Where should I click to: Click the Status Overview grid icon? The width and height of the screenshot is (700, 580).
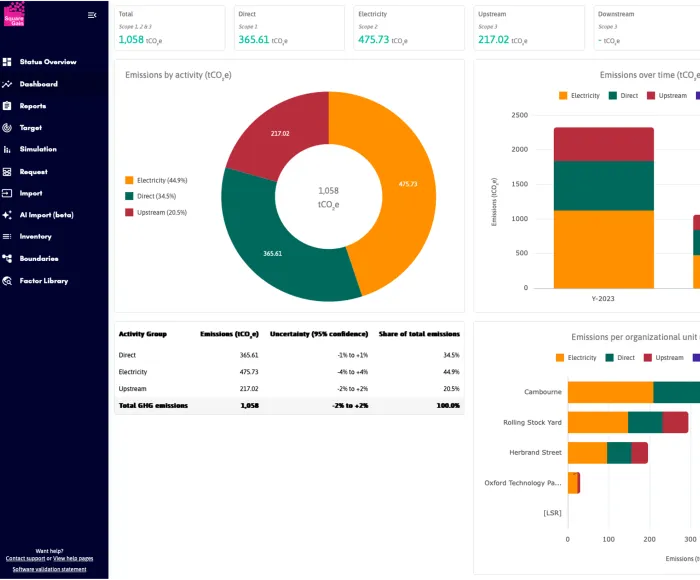click(x=7, y=62)
